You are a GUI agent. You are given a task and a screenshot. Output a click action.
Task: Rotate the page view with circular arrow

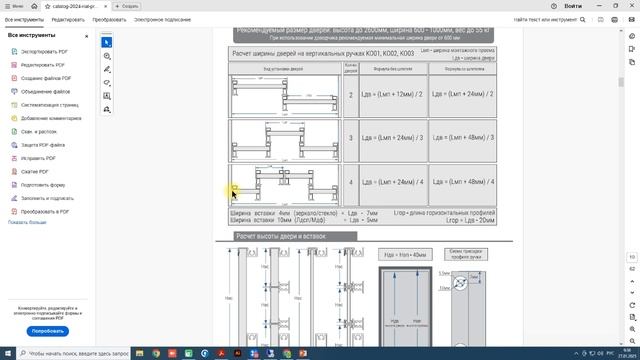pyautogui.click(x=632, y=305)
